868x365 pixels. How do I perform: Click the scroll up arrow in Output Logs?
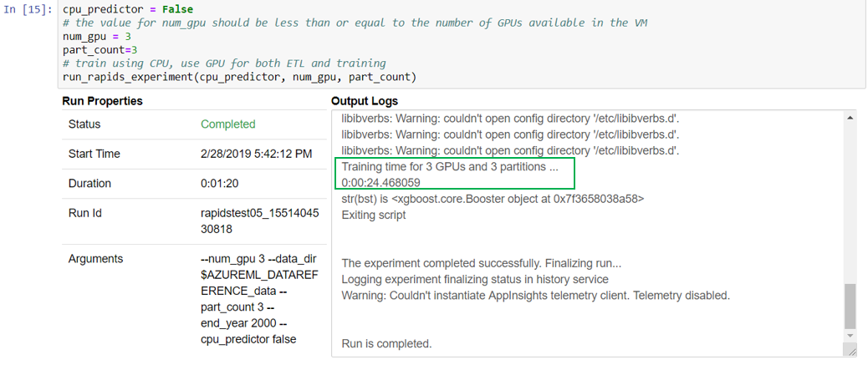(850, 119)
